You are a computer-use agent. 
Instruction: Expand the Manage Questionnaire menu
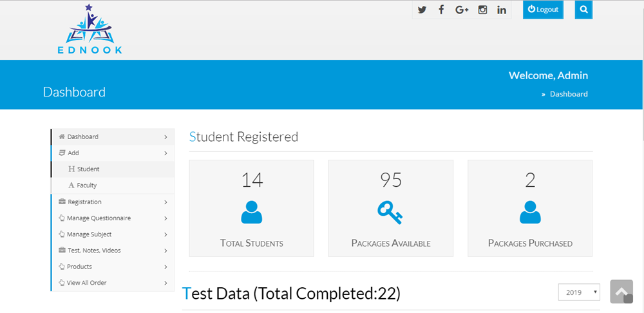[x=113, y=218]
